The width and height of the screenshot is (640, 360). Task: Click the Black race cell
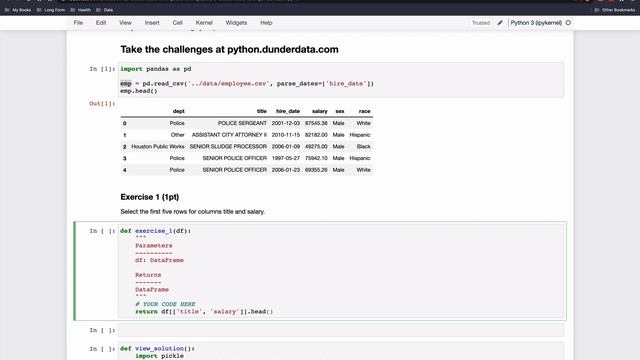(363, 146)
